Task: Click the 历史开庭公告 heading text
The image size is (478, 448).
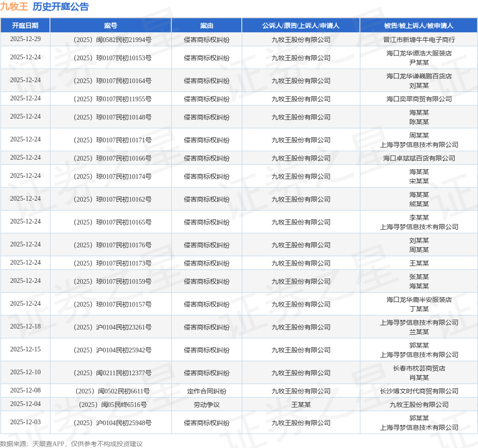Action: pos(61,7)
